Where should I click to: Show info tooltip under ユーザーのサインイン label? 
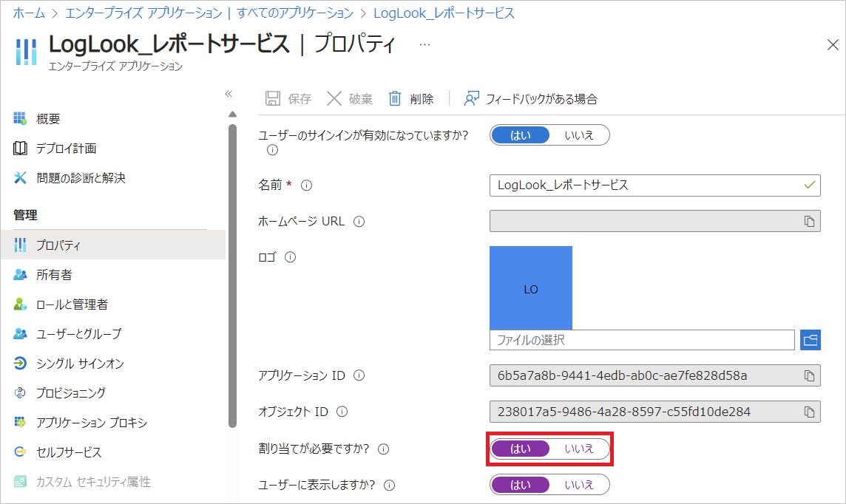tap(272, 150)
